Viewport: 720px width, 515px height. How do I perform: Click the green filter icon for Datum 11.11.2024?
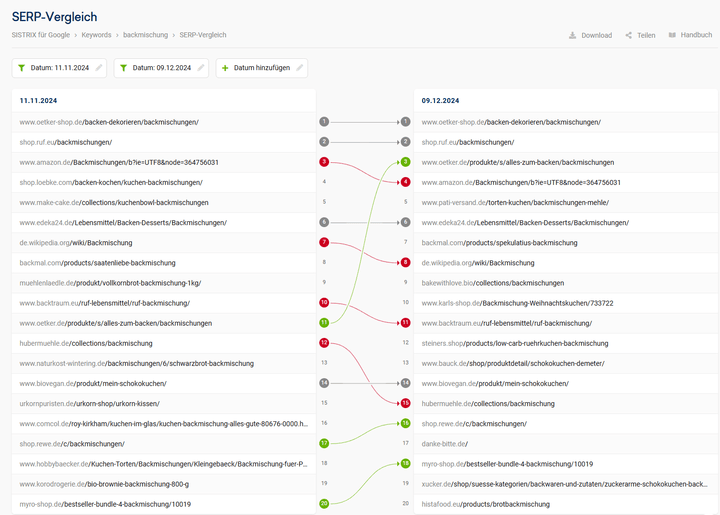pyautogui.click(x=22, y=68)
